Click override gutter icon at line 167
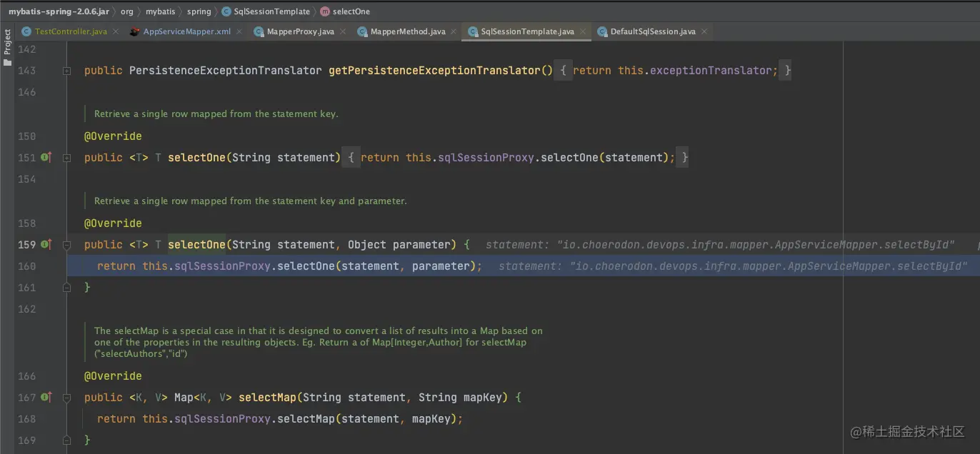The image size is (980, 454). pyautogui.click(x=46, y=397)
